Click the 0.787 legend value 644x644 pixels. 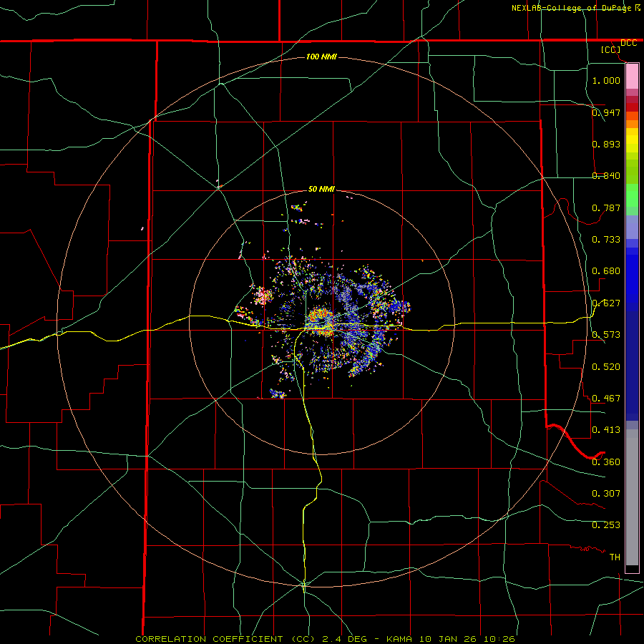[606, 208]
